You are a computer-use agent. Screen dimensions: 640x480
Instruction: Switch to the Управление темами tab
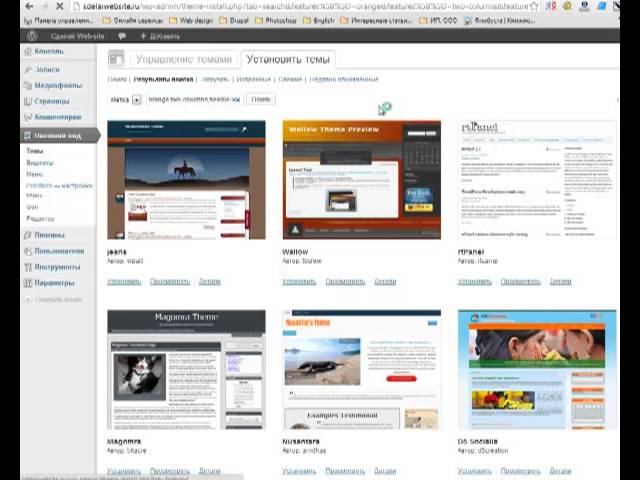click(184, 59)
